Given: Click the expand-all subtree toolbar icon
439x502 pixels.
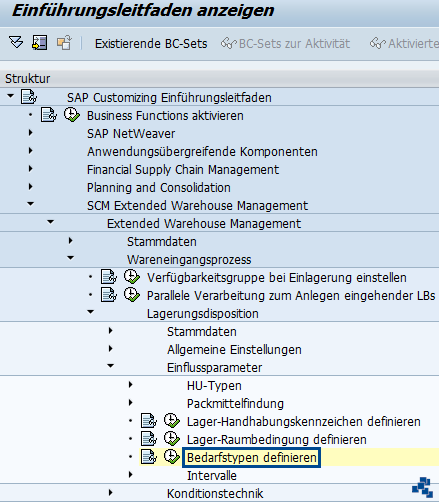Looking at the screenshot, I should [x=16, y=43].
